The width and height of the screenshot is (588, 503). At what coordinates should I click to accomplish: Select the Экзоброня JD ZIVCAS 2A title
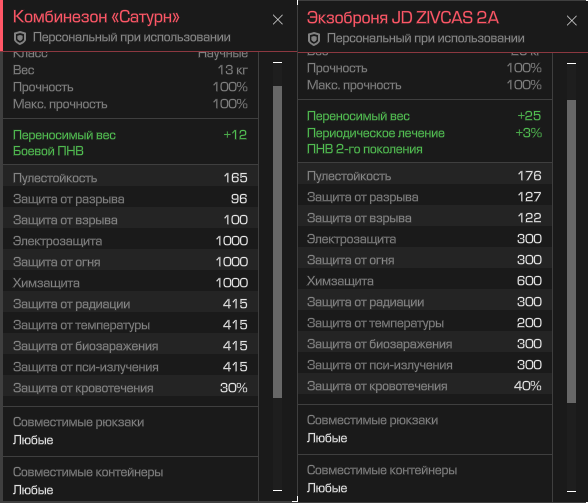403,18
